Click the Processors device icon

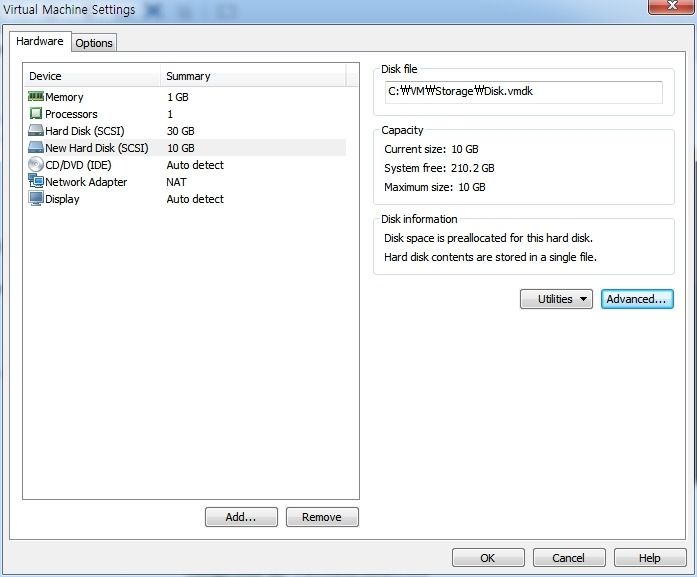(36, 113)
